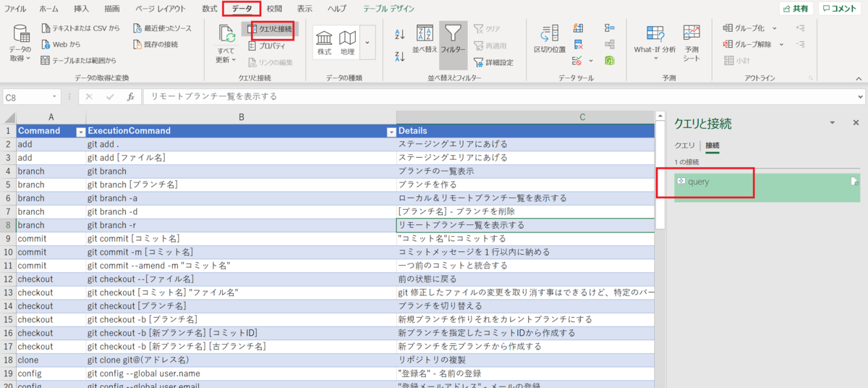This screenshot has height=388, width=868.
Task: Switch to the クエリ tab in the pane
Action: pyautogui.click(x=684, y=145)
